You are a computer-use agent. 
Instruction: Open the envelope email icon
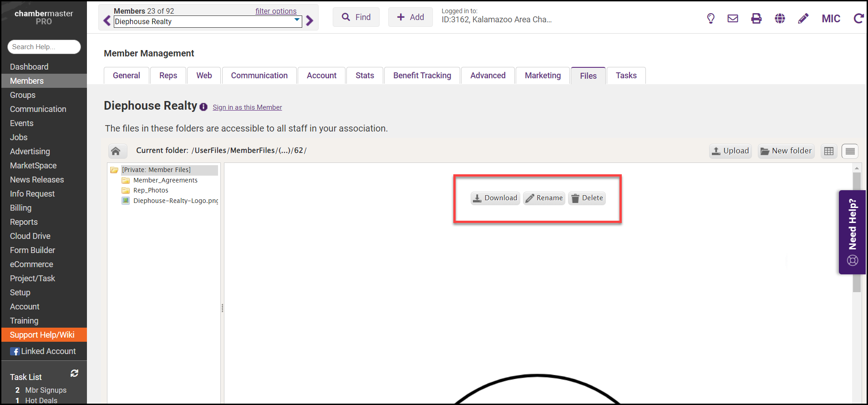click(x=733, y=19)
